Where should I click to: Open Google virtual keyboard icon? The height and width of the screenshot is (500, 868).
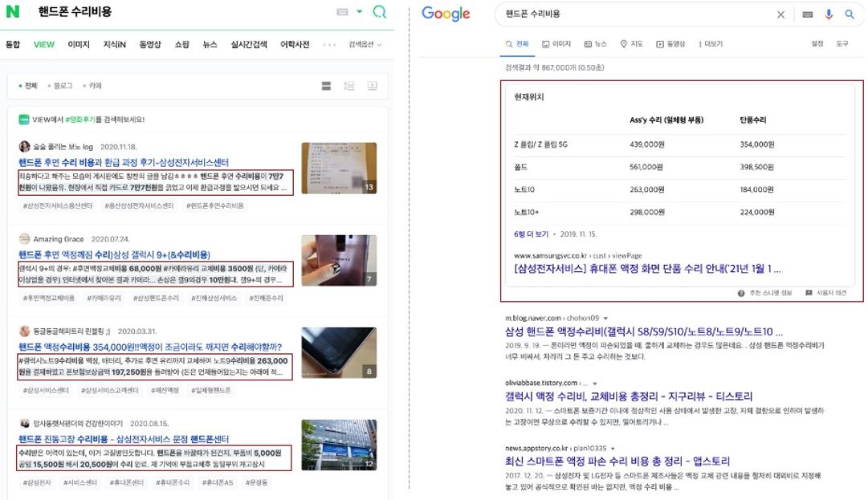808,14
